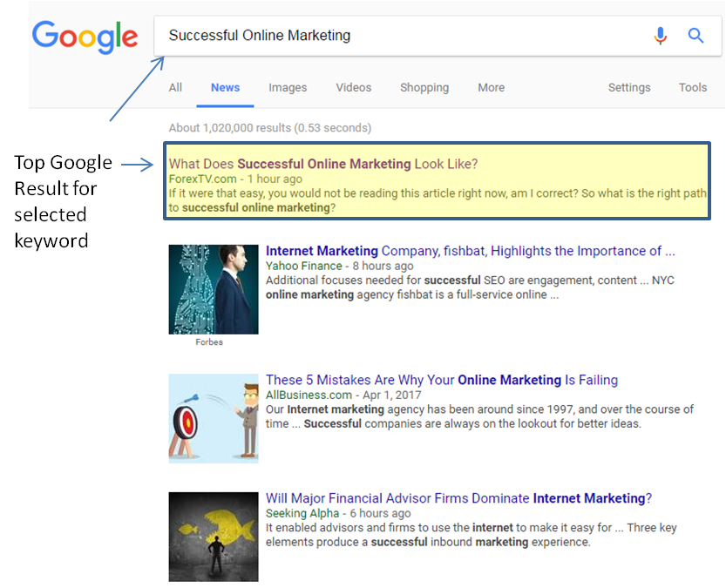Switch to the Shopping tab
The image size is (726, 588).
[424, 87]
